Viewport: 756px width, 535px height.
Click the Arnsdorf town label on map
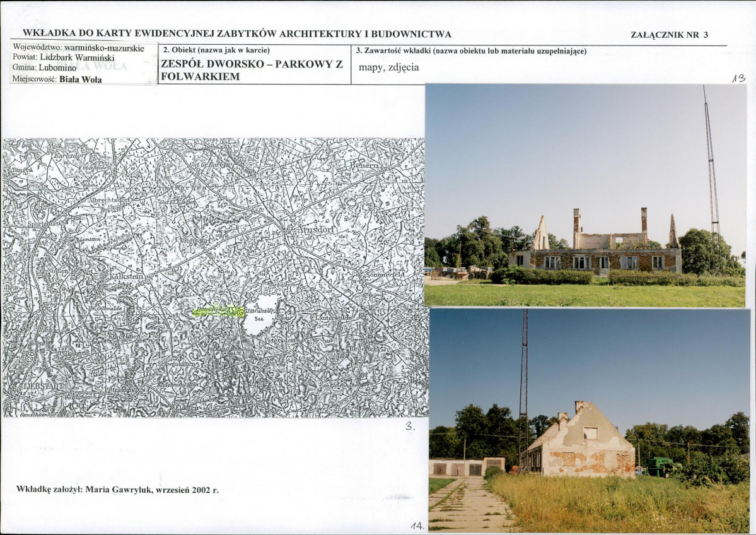pos(315,230)
